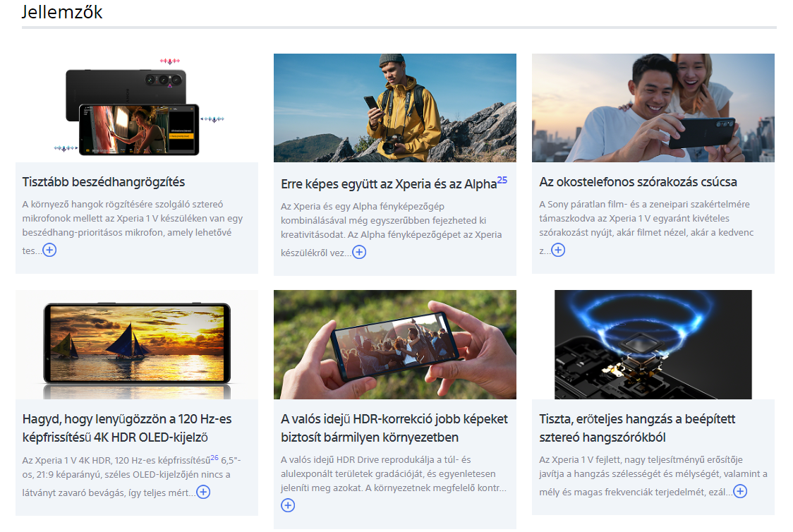The height and width of the screenshot is (532, 793).
Task: Click the valós idejű HDR-korrekció heading
Action: (x=394, y=428)
